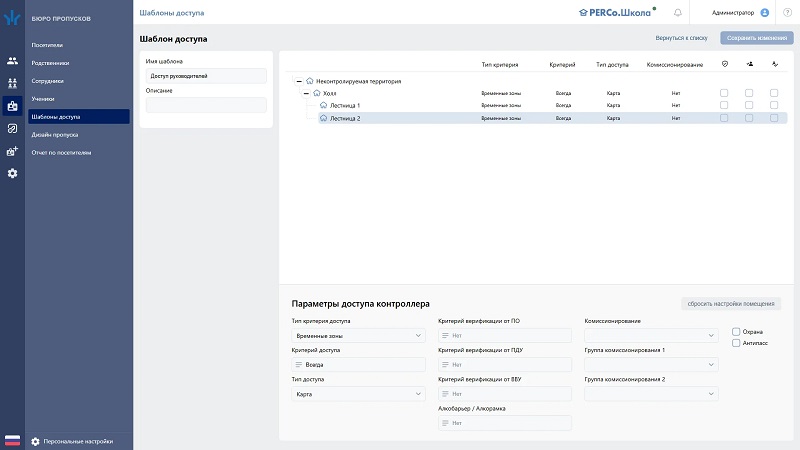The height and width of the screenshot is (450, 800).
Task: Click the two-person visitors icon in sidebar
Action: coord(12,61)
